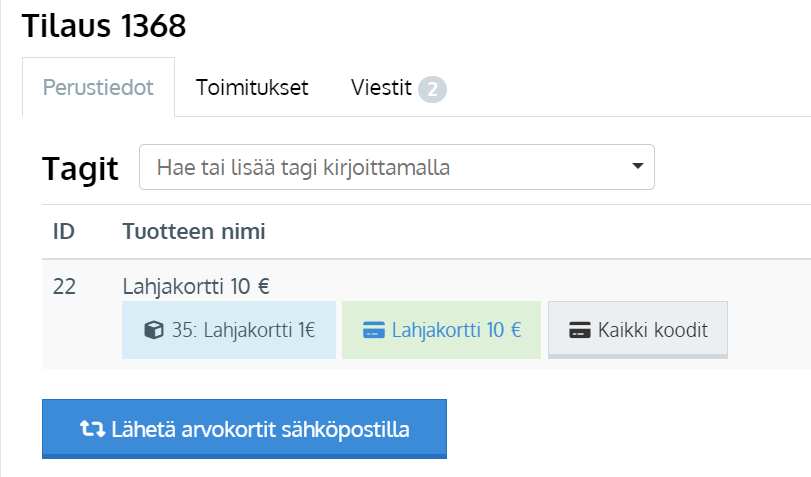The image size is (811, 477).
Task: Click the black card icon in Kaikki koodit
Action: pos(580,330)
